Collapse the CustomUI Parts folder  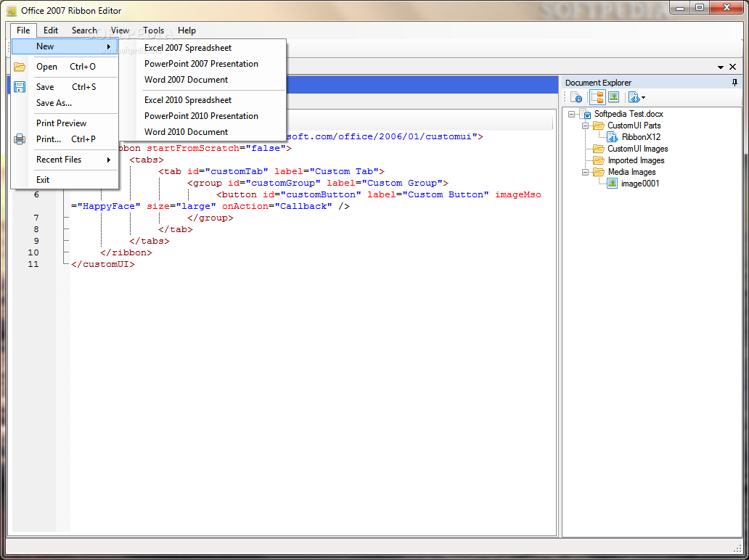point(585,125)
